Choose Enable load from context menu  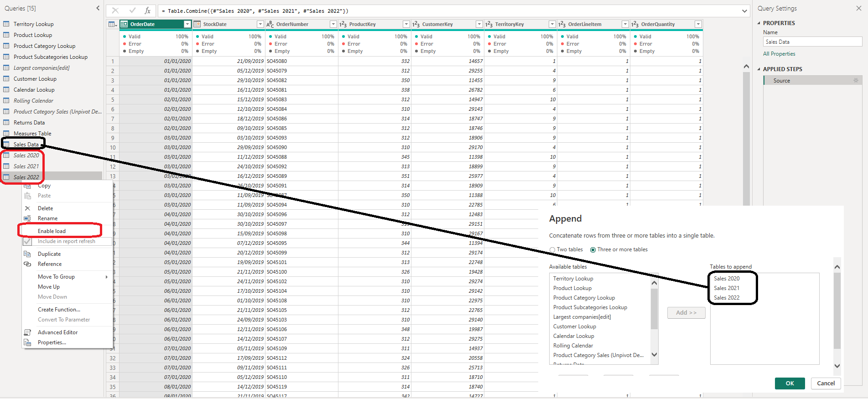(52, 231)
